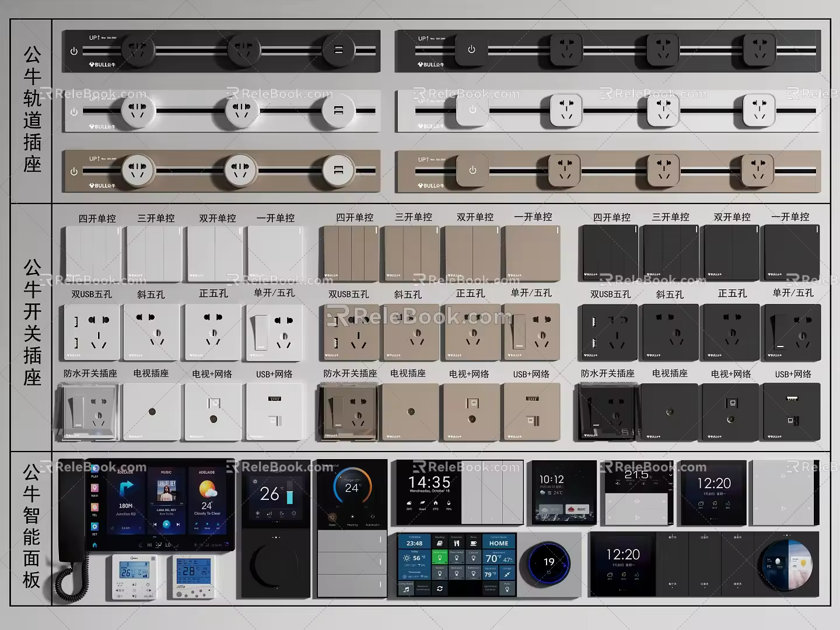The image size is (840, 630).
Task: Tap music play button on intercom screen
Action: pyautogui.click(x=166, y=524)
